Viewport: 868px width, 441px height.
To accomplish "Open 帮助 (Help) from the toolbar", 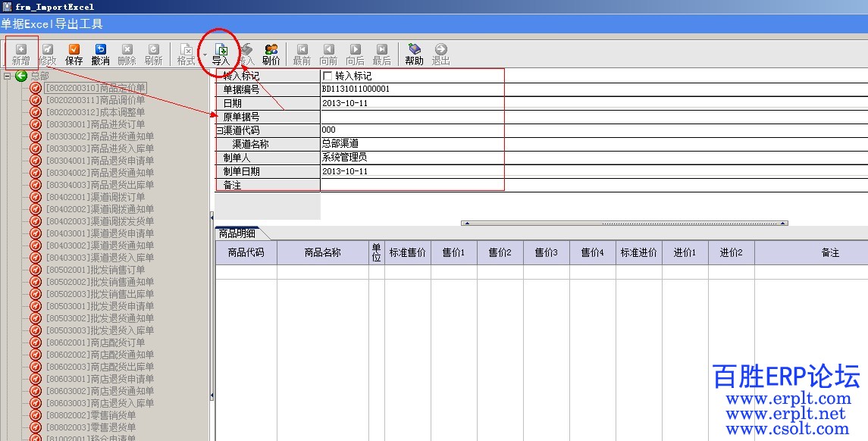I will [x=414, y=54].
